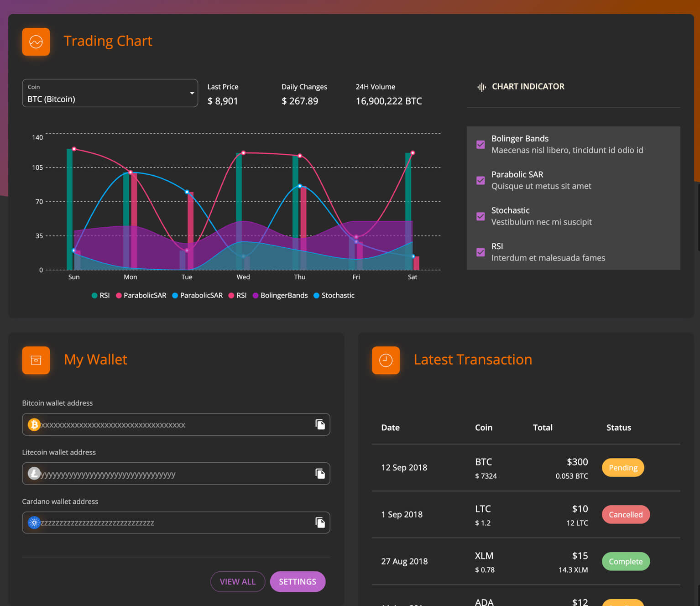Screen dimensions: 700x606
Task: Click the Latest Transaction clock icon
Action: (386, 360)
